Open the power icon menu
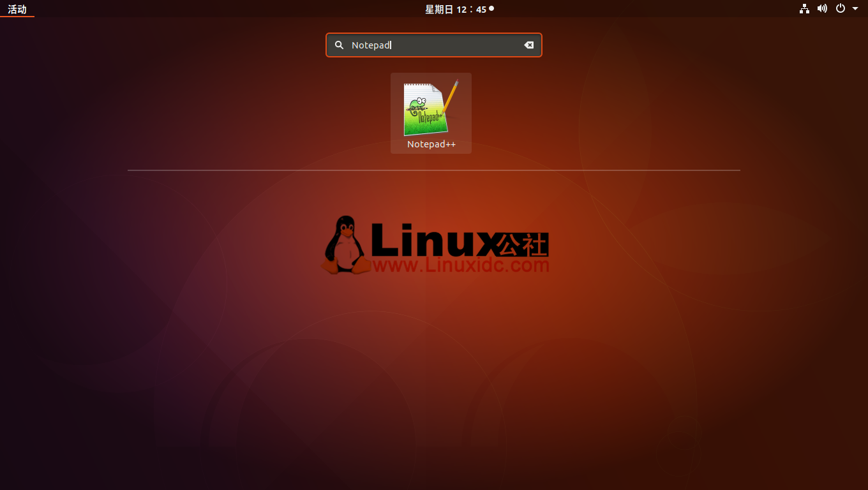This screenshot has width=868, height=490. (841, 9)
